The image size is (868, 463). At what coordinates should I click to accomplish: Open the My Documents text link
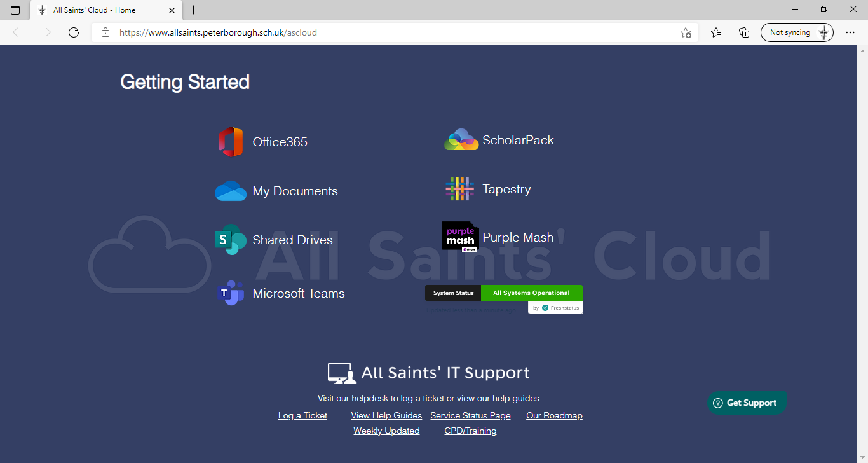[x=295, y=191]
